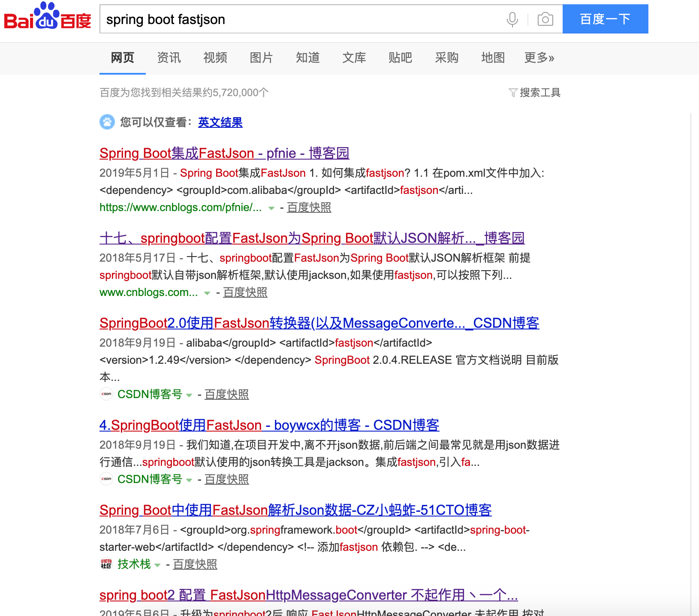
Task: Click the result count text 约5,720,000个
Action: pyautogui.click(x=235, y=93)
